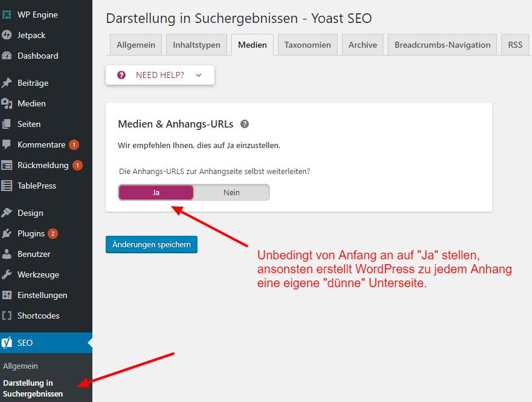Open the Taxonomien tab
The width and height of the screenshot is (532, 402).
pyautogui.click(x=307, y=45)
